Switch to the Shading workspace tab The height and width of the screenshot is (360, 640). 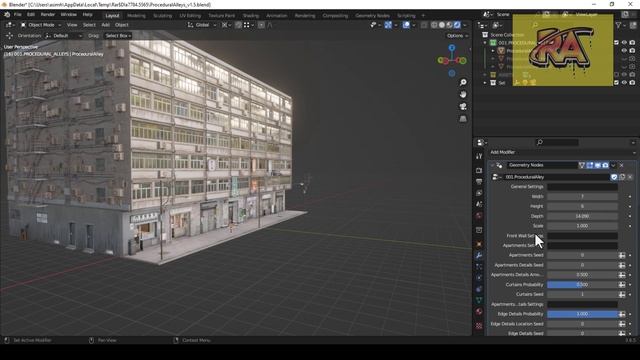(251, 16)
